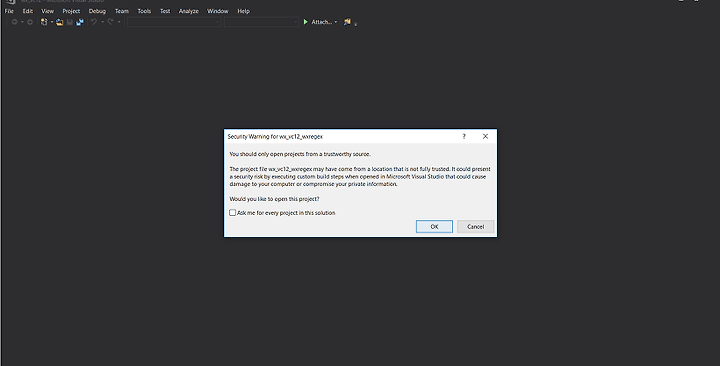Open the Edit menu
The width and height of the screenshot is (720, 366).
[x=28, y=11]
